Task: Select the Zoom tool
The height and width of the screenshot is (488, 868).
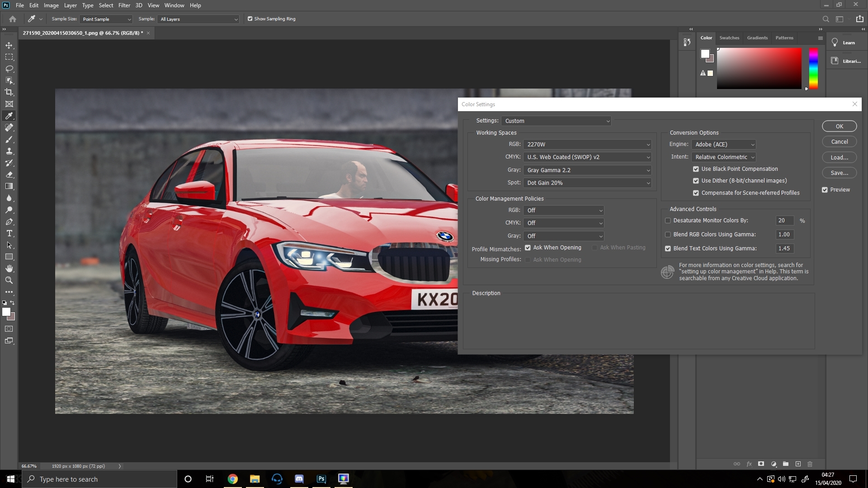Action: coord(9,280)
